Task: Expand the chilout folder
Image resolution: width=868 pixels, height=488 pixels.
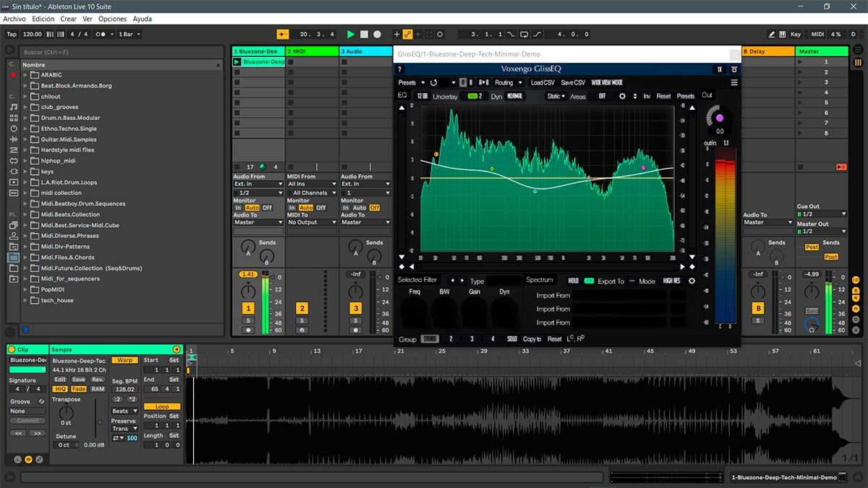Action: (25, 96)
